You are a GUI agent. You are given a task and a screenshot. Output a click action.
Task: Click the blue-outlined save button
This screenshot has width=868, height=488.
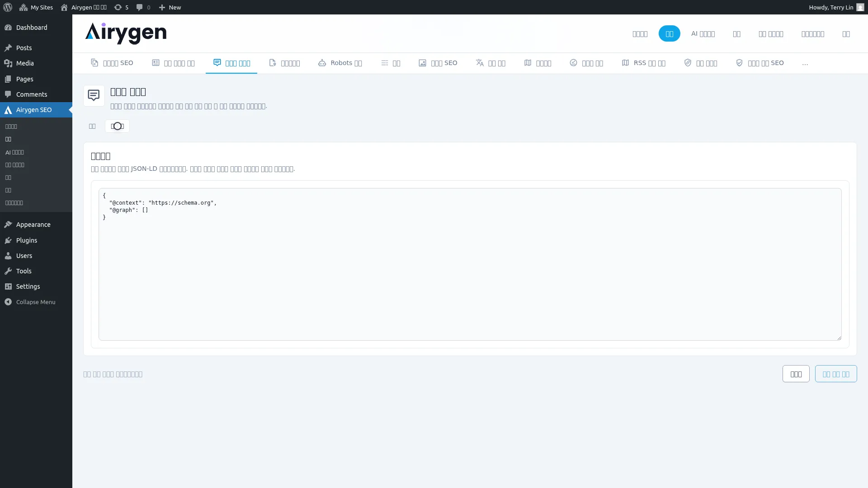tap(836, 374)
